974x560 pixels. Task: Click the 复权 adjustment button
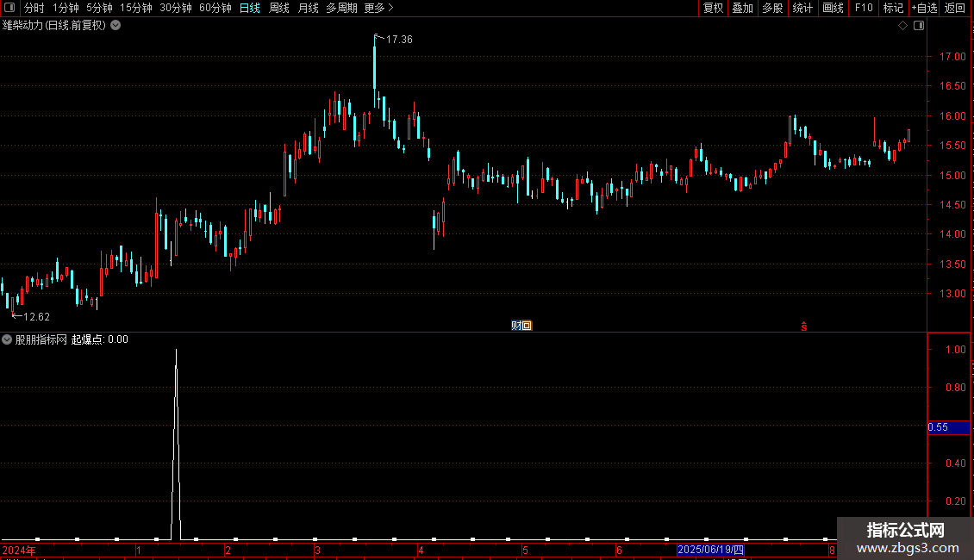[x=713, y=8]
